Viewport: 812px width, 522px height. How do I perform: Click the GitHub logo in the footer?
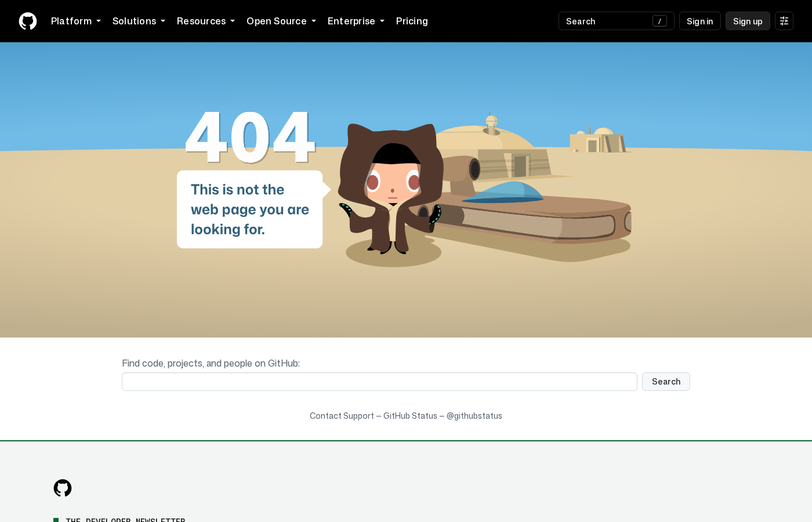click(x=63, y=488)
